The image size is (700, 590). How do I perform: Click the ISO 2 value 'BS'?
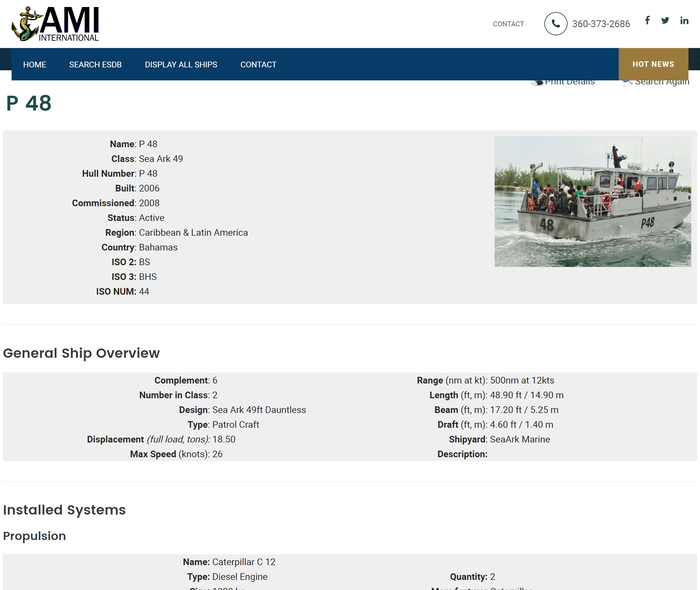(x=144, y=262)
